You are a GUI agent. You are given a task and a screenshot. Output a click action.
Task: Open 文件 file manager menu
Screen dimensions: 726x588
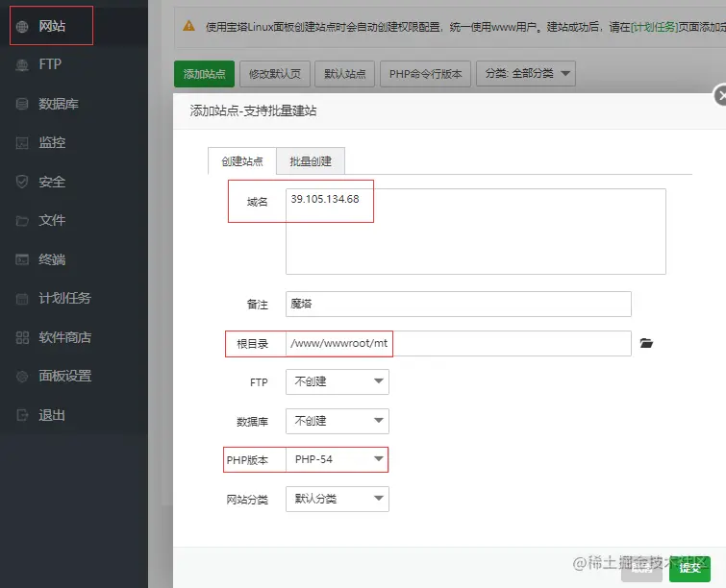(x=52, y=220)
